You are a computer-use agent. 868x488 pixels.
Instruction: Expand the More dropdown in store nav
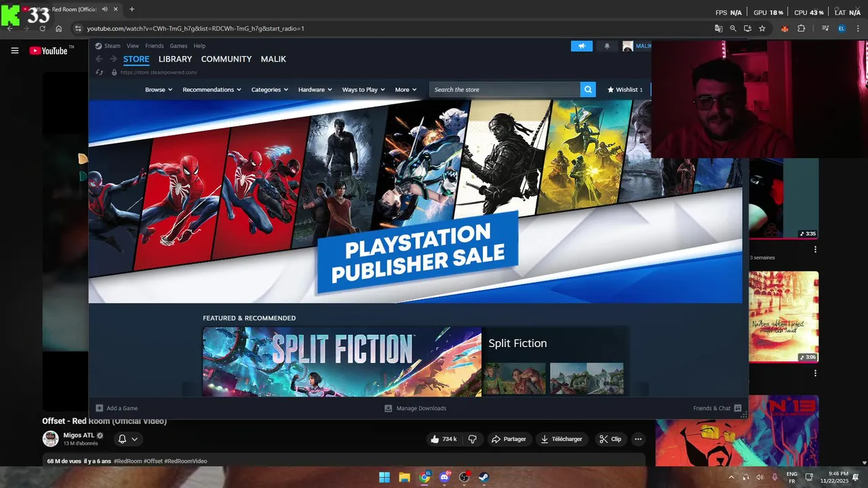coord(406,89)
